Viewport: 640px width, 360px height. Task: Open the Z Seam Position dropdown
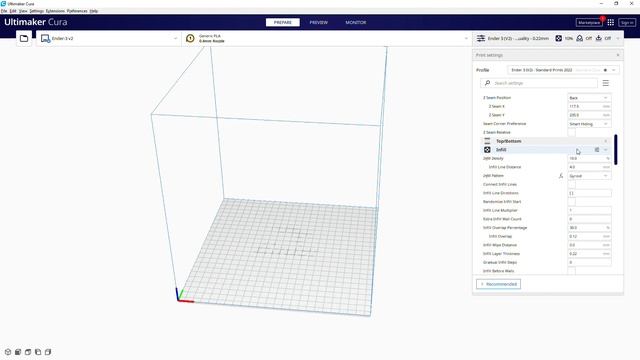tap(589, 98)
